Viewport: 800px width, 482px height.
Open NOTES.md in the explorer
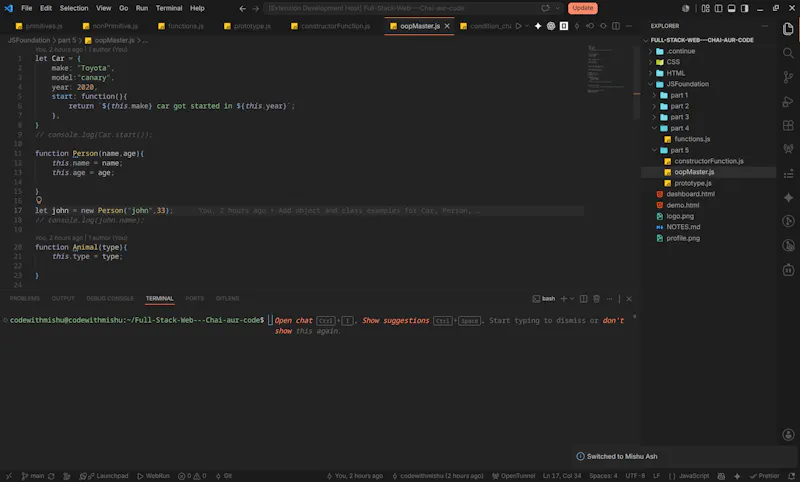pyautogui.click(x=683, y=227)
